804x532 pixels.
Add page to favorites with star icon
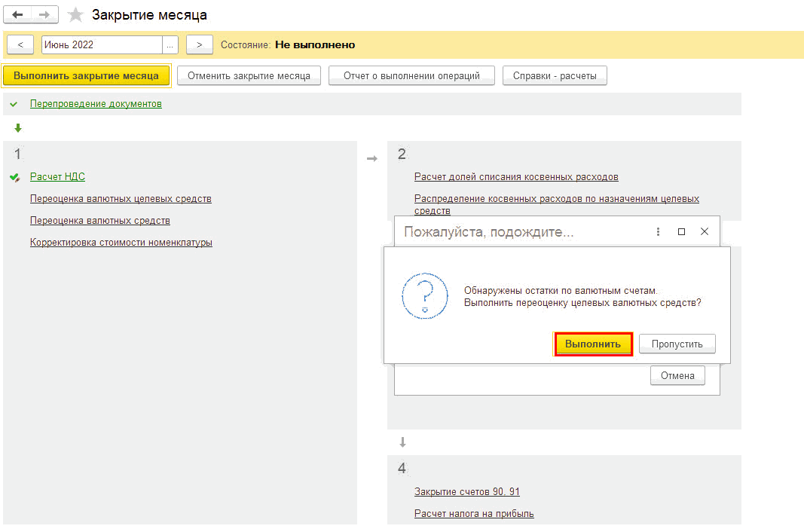[x=75, y=15]
